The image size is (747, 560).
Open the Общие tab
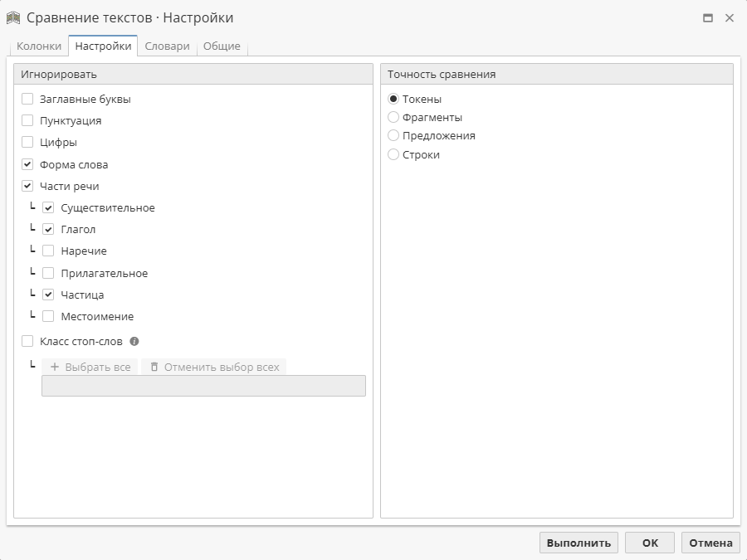point(222,46)
